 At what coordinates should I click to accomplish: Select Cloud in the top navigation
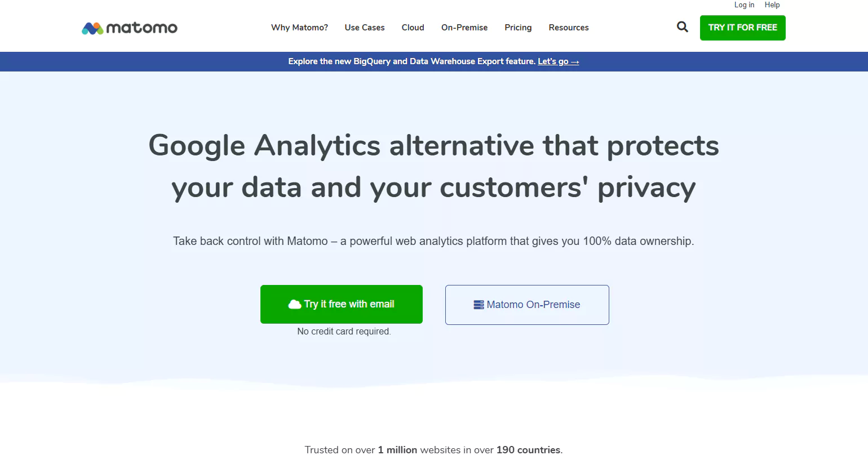[x=413, y=28]
